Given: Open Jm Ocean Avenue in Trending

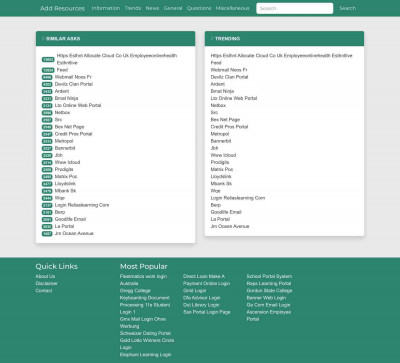Looking at the screenshot, I should pos(230,226).
